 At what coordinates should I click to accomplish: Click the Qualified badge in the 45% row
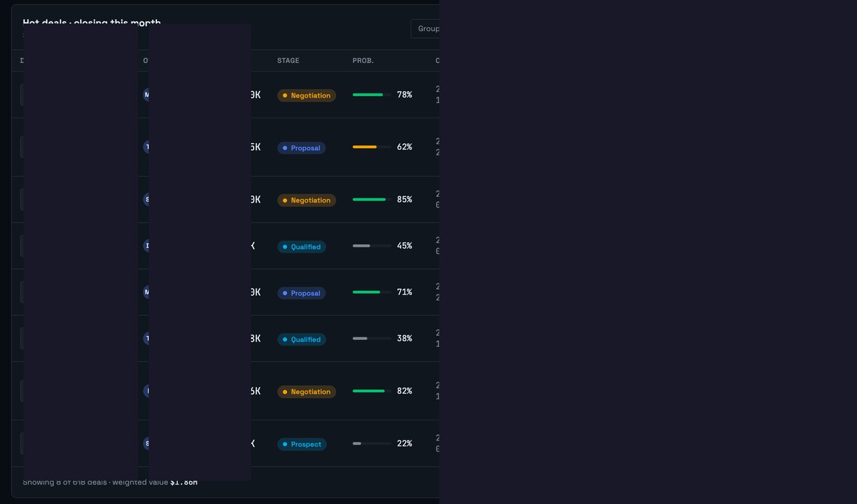tap(302, 247)
